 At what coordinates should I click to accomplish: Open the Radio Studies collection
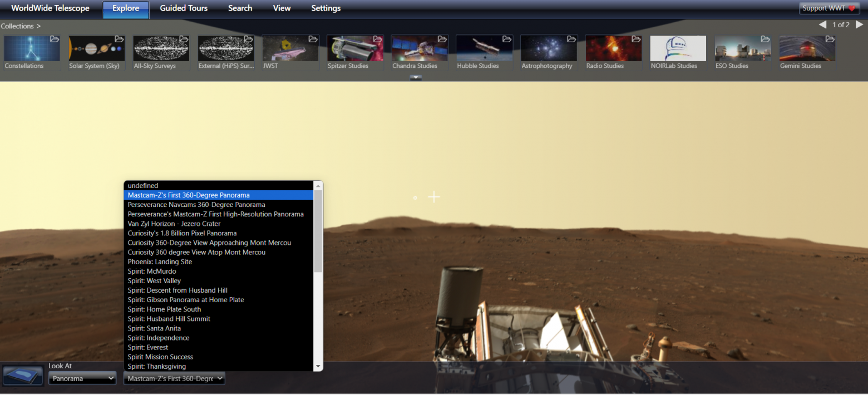pyautogui.click(x=613, y=53)
